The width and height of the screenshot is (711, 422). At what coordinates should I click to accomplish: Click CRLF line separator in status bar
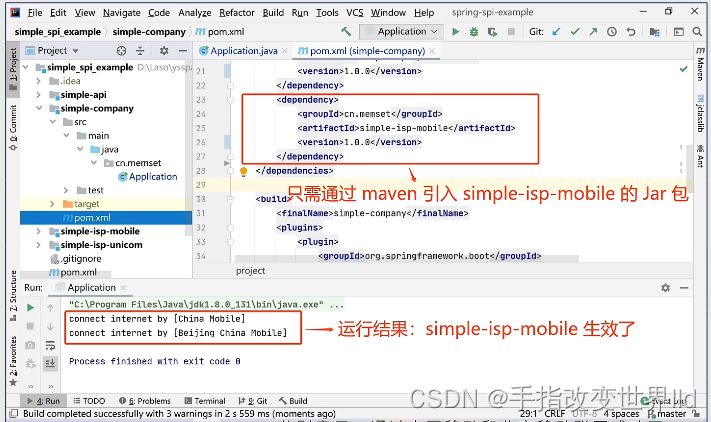(x=555, y=414)
